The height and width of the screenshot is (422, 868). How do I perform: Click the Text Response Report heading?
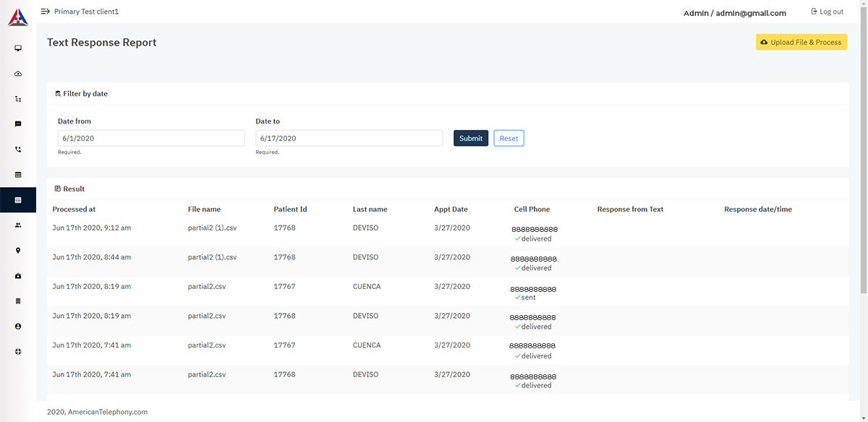(x=101, y=43)
